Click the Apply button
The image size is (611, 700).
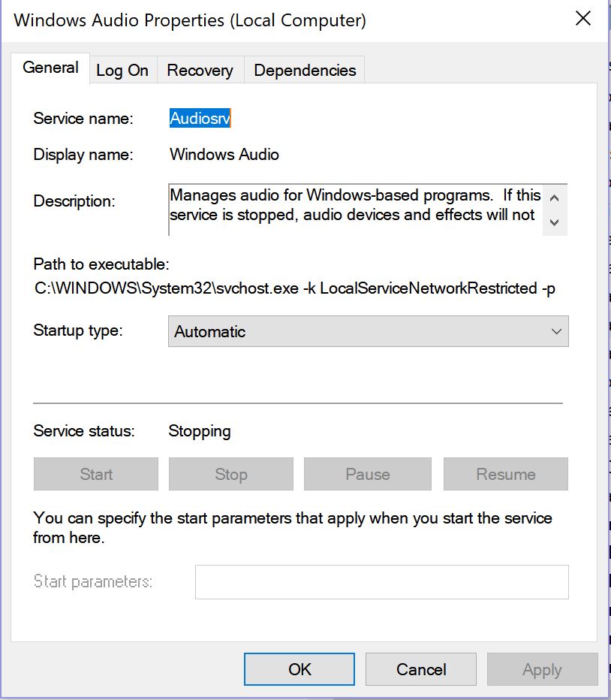pyautogui.click(x=542, y=669)
